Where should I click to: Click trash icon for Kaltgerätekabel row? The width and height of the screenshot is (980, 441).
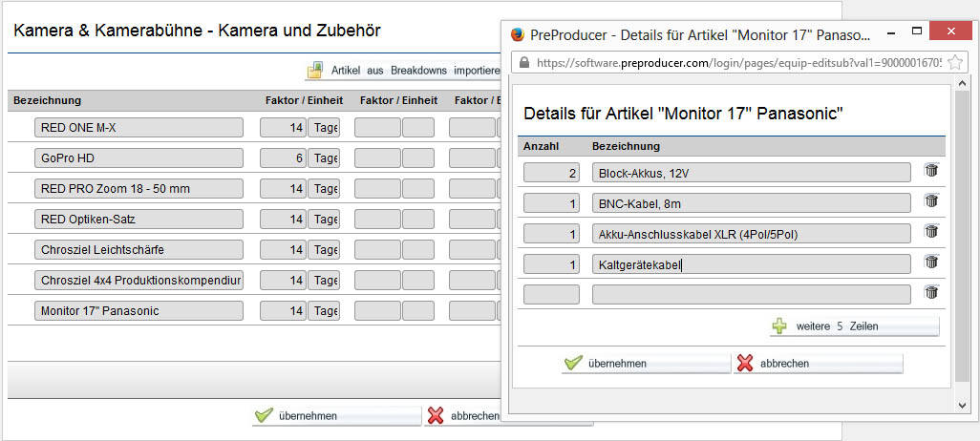[x=931, y=262]
